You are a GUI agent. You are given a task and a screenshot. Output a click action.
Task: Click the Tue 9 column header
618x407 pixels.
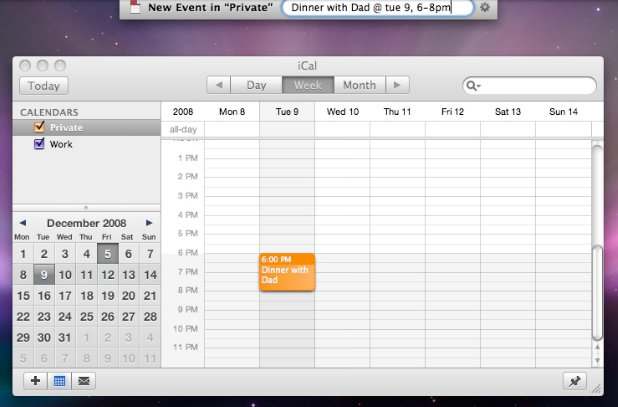287,112
